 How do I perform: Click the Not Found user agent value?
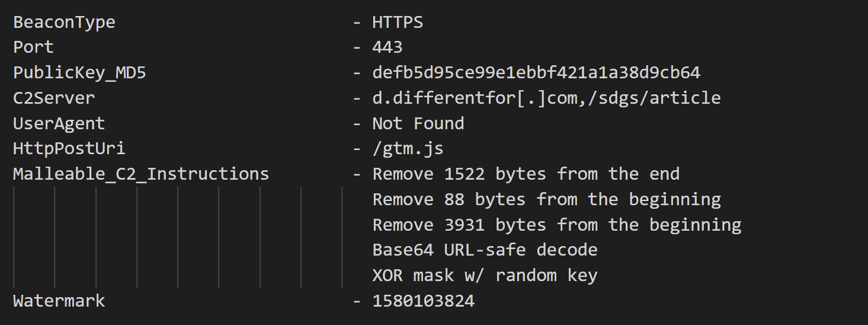point(418,123)
